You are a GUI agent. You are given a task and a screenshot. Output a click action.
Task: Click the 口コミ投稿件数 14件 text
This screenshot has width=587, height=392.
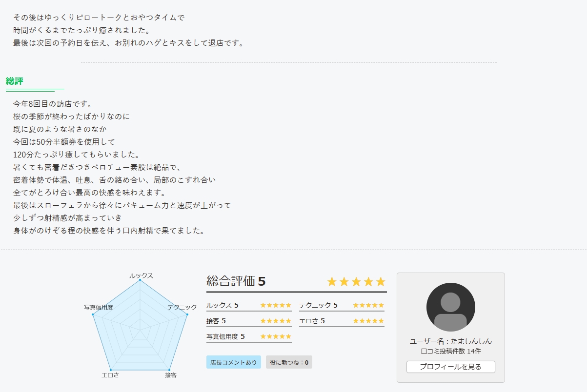pyautogui.click(x=450, y=351)
